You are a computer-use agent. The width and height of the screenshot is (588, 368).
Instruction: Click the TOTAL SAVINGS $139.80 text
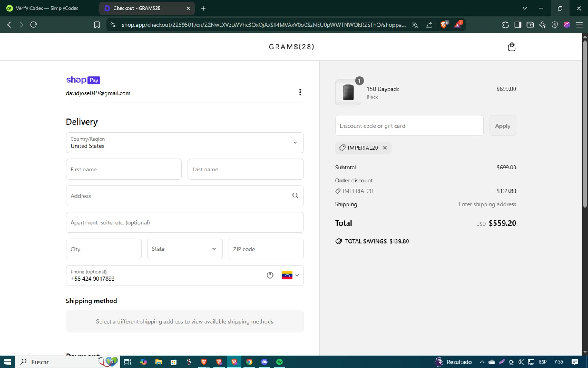coord(377,241)
